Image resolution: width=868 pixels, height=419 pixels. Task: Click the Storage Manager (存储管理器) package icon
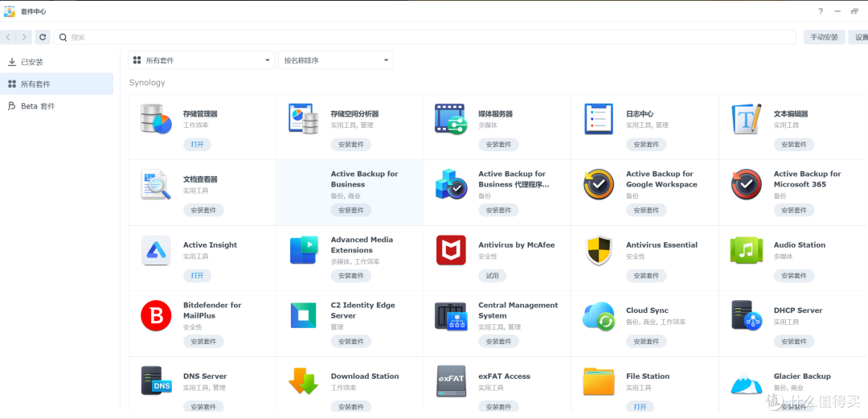point(156,119)
